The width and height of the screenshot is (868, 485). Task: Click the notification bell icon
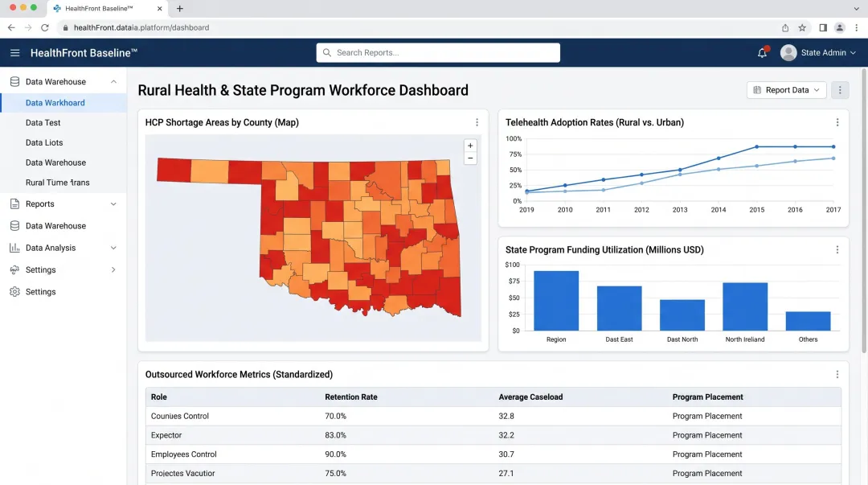tap(761, 53)
